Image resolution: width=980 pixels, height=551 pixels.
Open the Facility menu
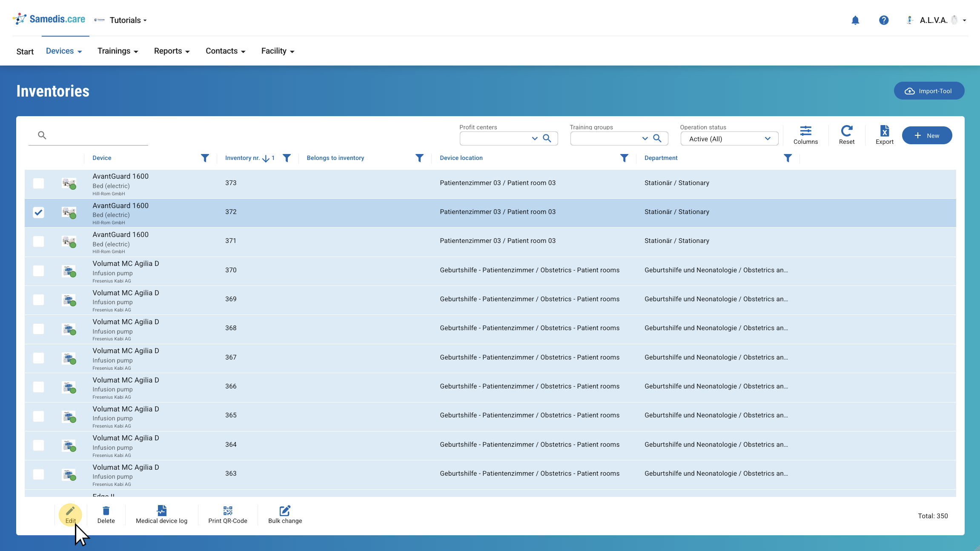pos(278,51)
